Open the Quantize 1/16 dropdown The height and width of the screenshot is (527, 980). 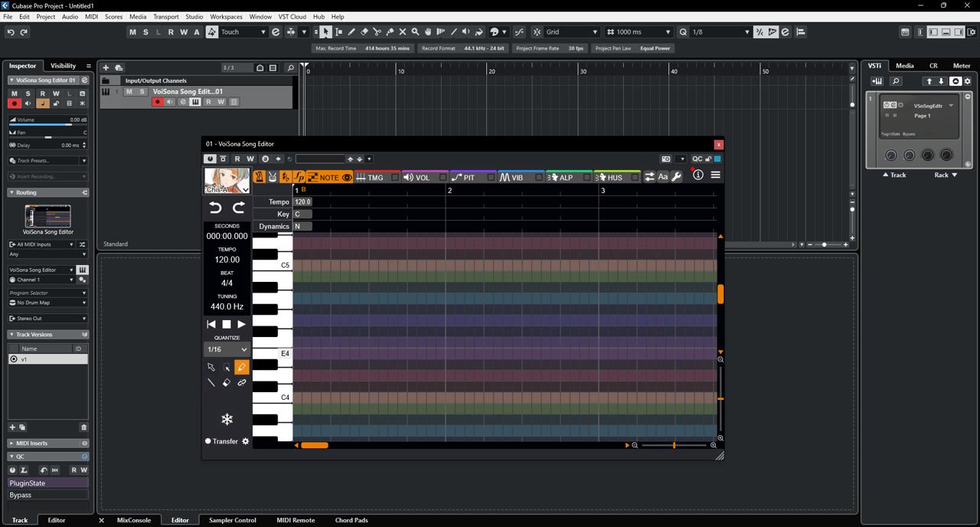227,349
